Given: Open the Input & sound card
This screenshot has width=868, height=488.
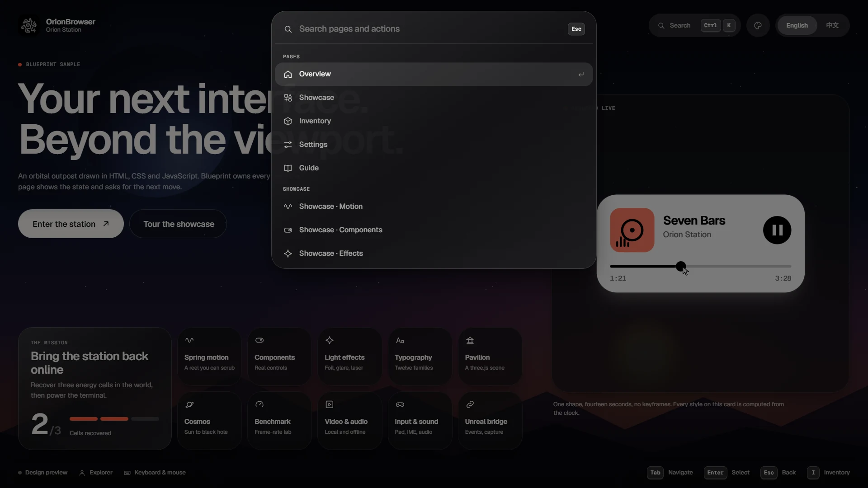Looking at the screenshot, I should tap(420, 421).
